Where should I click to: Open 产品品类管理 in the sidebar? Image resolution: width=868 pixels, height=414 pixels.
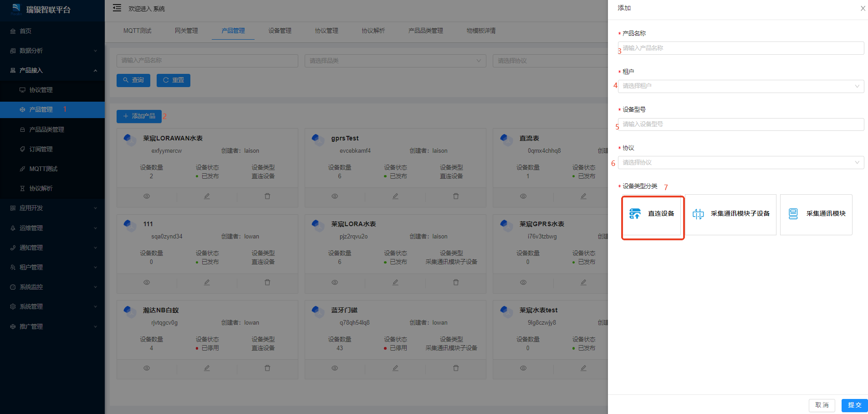point(52,129)
